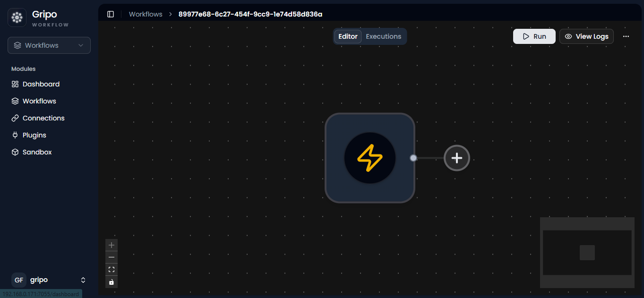Zoom in on the canvas

point(112,245)
